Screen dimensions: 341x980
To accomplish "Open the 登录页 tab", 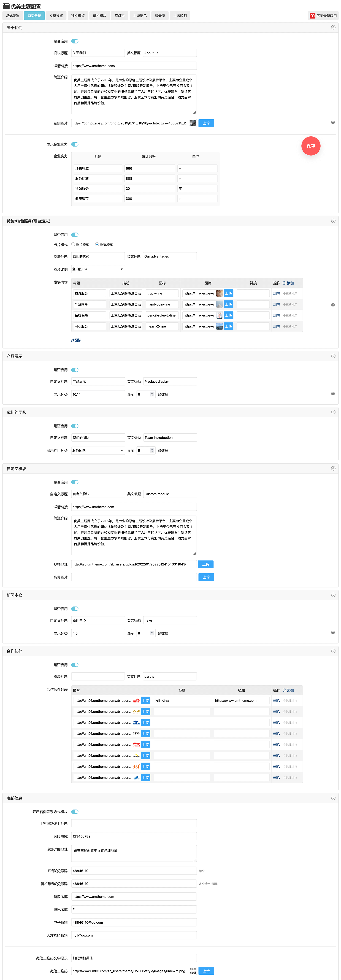I will coord(160,16).
